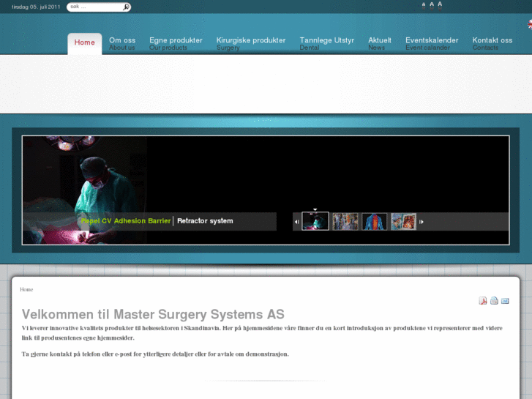Go to previous slideshow thumbnails arrow

296,222
